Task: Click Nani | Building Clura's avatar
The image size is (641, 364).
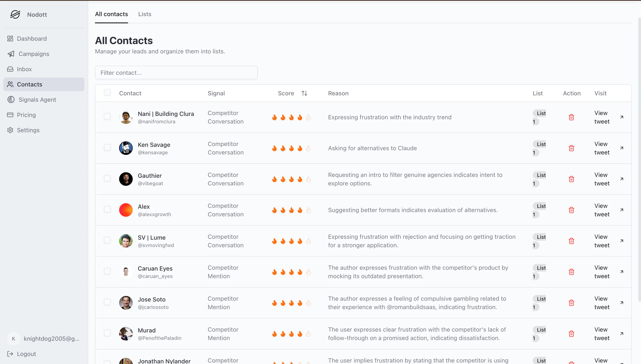Action: tap(126, 117)
